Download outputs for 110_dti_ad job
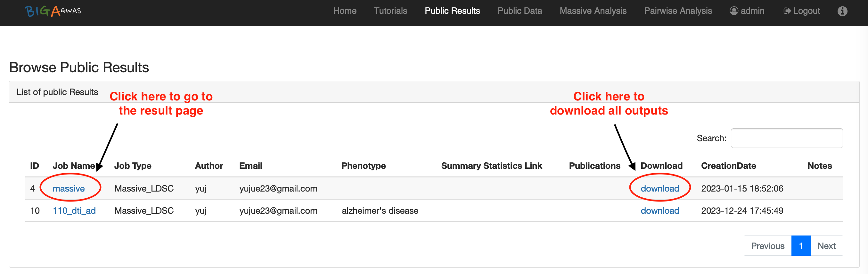The width and height of the screenshot is (868, 274). click(x=659, y=210)
